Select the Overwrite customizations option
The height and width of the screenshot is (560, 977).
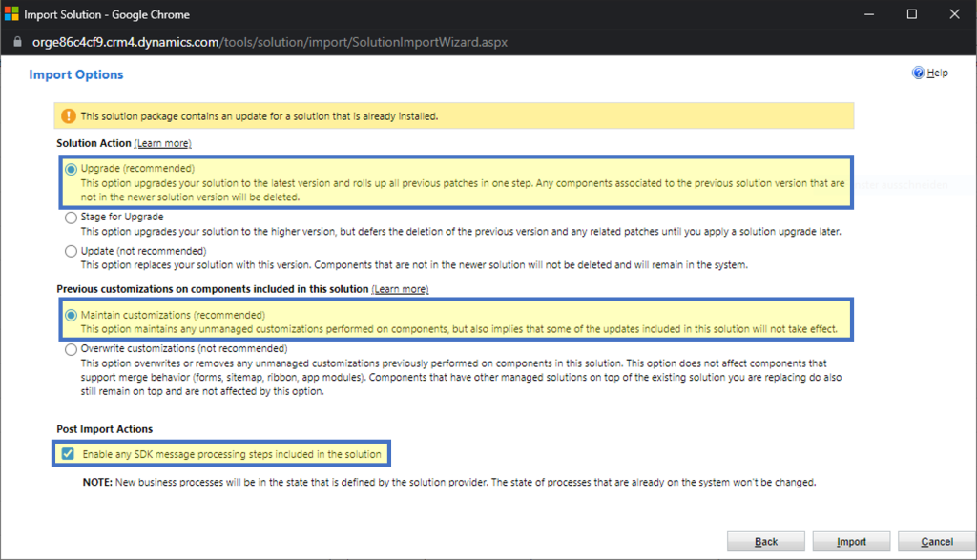click(70, 348)
